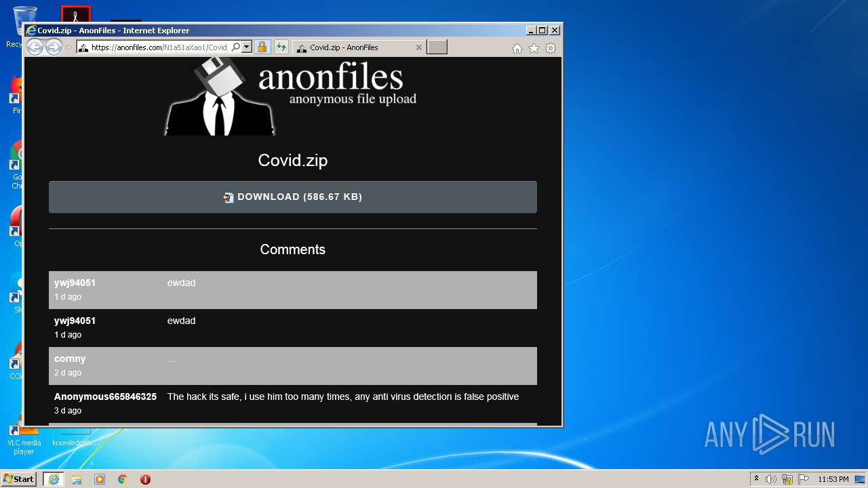Click the Anonymous665846325 commenter name
Viewport: 868px width, 488px height.
click(x=105, y=396)
